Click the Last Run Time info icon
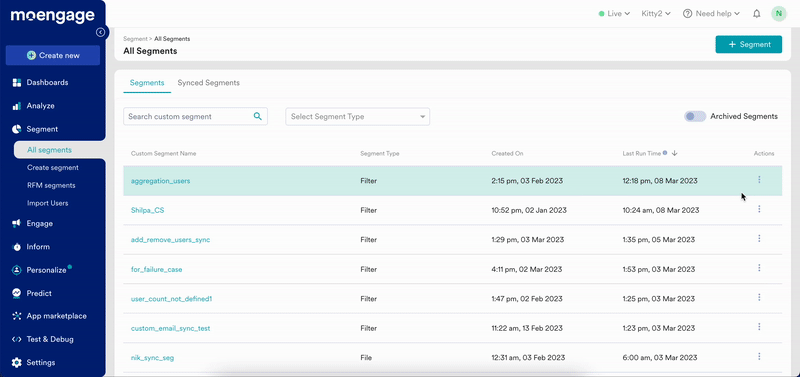 [665, 153]
